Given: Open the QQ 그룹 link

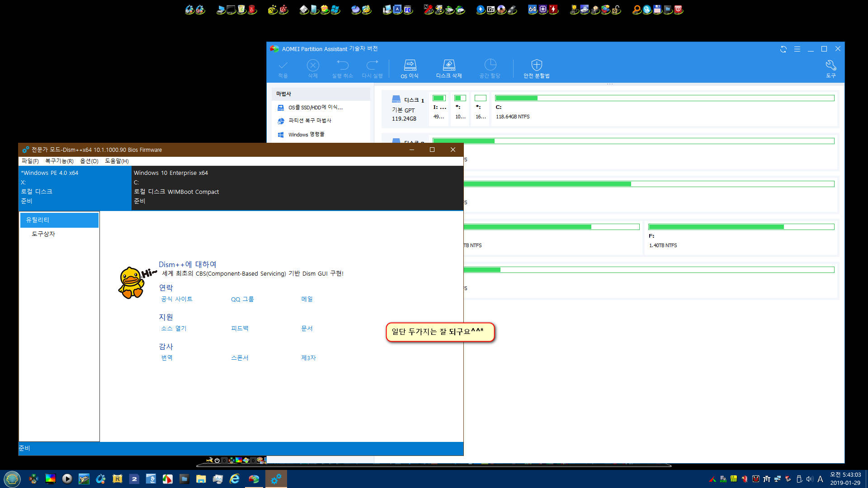Looking at the screenshot, I should point(242,299).
